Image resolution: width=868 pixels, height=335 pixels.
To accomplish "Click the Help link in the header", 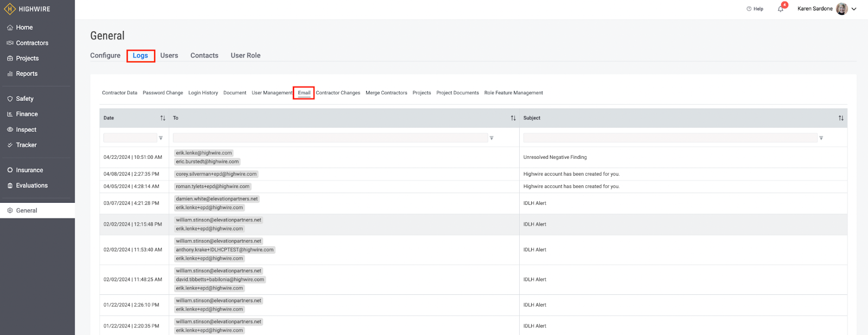I will pos(758,9).
